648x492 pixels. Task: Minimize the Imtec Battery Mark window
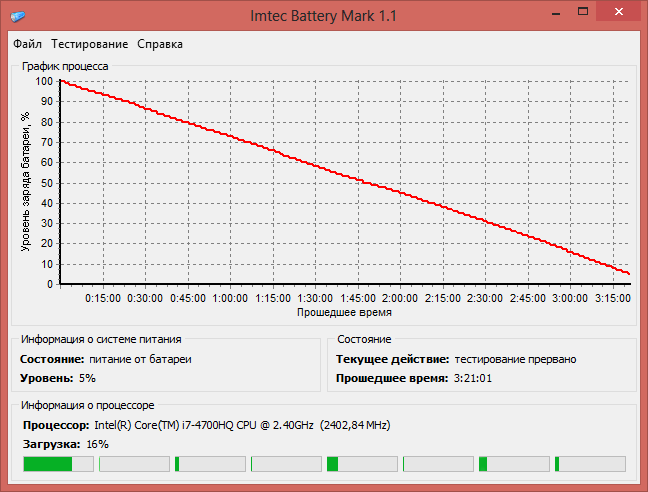pyautogui.click(x=556, y=13)
